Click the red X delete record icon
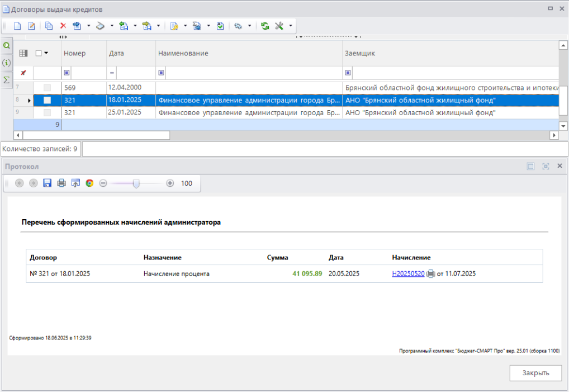Image resolution: width=569 pixels, height=392 pixels. pos(63,26)
